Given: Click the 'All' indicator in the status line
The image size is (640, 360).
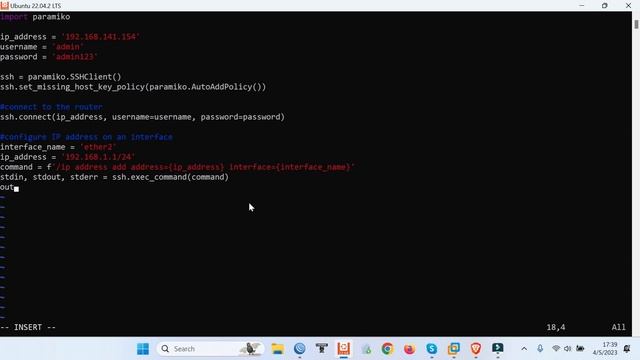Looking at the screenshot, I should tap(618, 327).
